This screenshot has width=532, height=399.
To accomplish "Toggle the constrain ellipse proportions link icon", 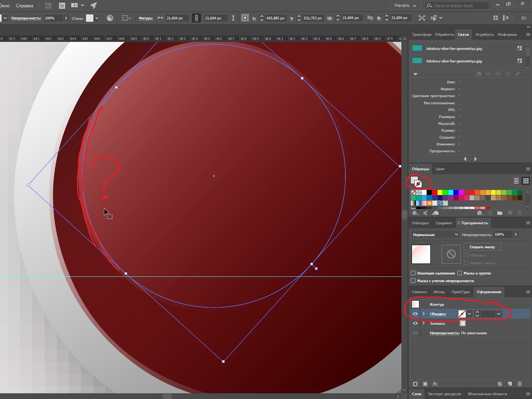I will (196, 18).
